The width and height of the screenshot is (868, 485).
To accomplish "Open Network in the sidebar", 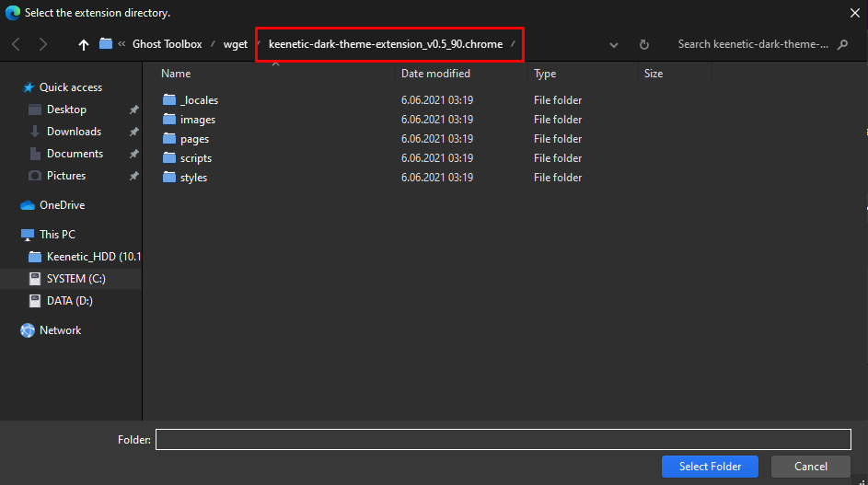I will pyautogui.click(x=61, y=330).
